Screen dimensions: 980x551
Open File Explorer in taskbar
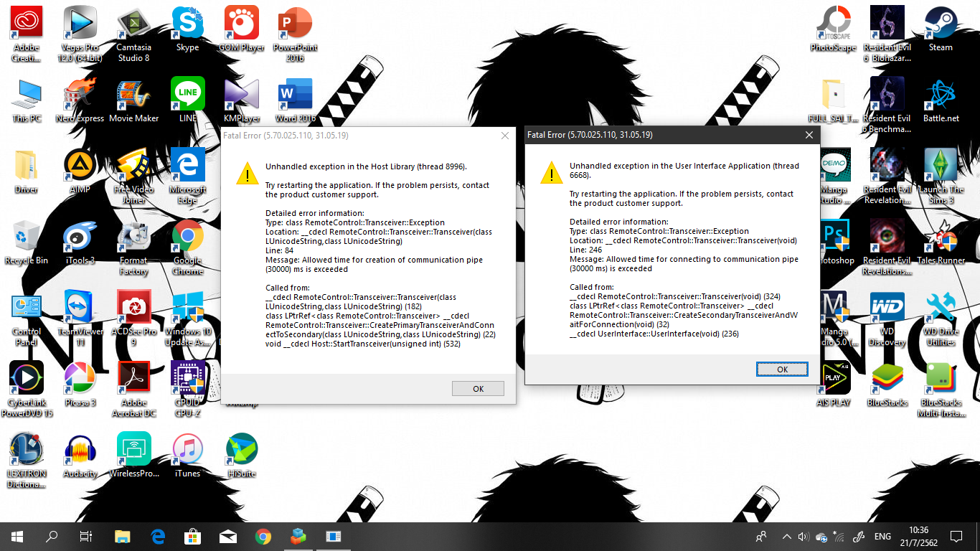[x=123, y=536]
